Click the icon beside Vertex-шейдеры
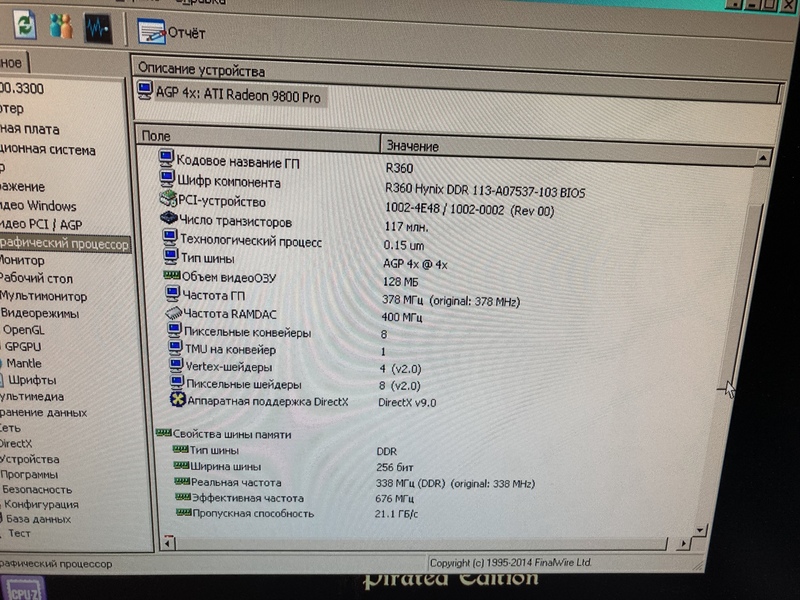Viewport: 800px width, 600px height. pos(176,365)
